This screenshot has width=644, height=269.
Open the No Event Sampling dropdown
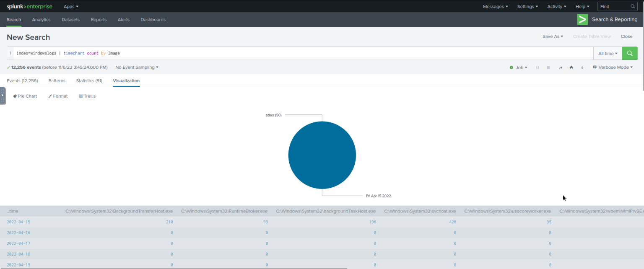[x=136, y=67]
